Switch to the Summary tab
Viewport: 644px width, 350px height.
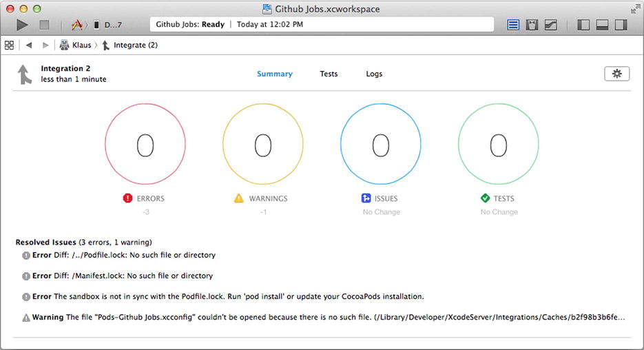pos(275,74)
